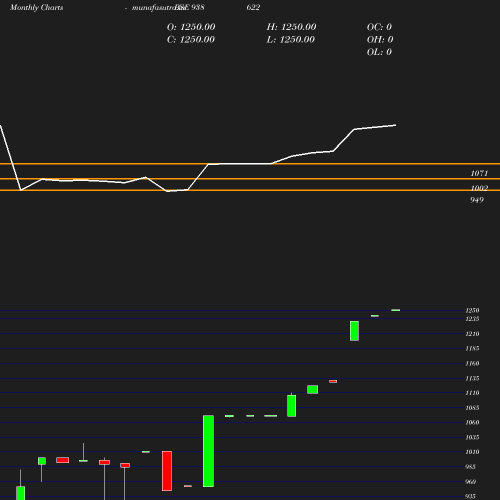The image size is (500, 500).
Task: Click the 985 price axis label
Action: [x=470, y=467]
